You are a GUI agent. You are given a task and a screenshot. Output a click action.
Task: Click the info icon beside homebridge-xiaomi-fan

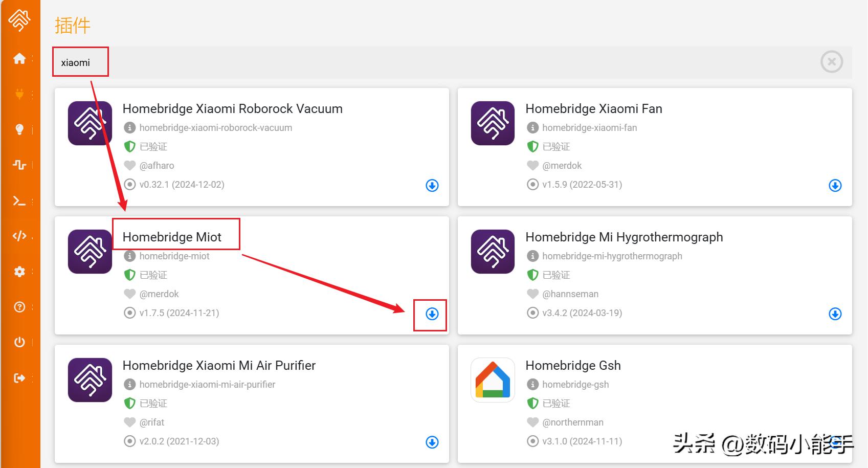(x=533, y=128)
